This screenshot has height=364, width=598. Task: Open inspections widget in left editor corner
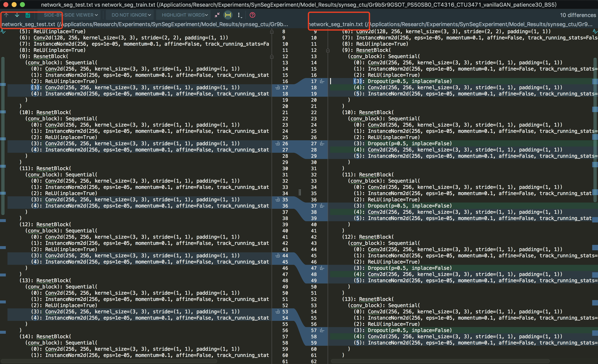pyautogui.click(x=3, y=31)
